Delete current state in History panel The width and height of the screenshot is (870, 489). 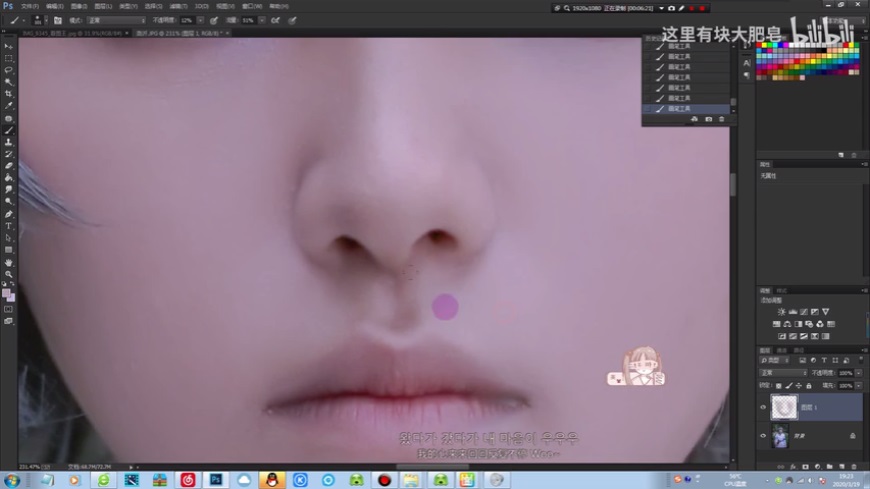[x=721, y=119]
